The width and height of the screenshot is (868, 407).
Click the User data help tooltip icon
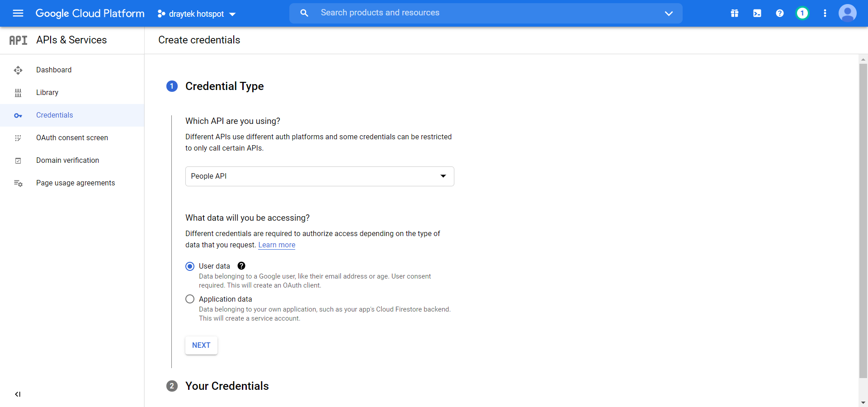(241, 266)
